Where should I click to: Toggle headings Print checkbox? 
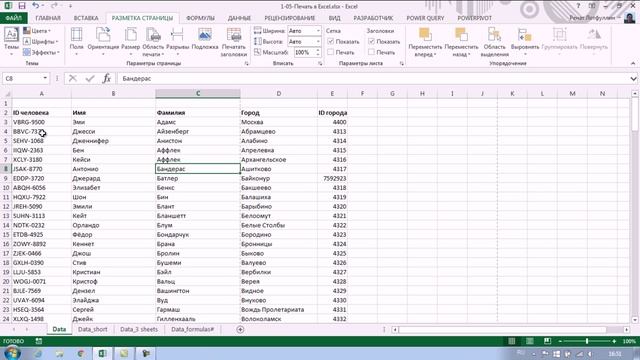[371, 52]
